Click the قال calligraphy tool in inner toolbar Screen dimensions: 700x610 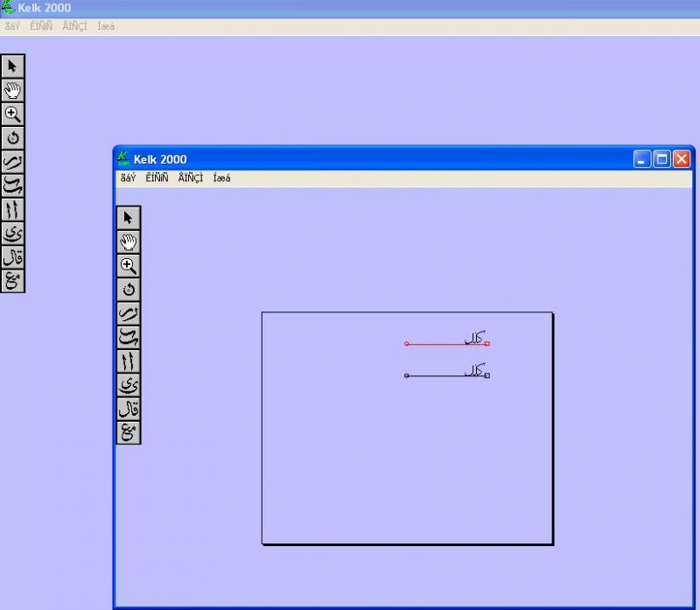click(129, 409)
